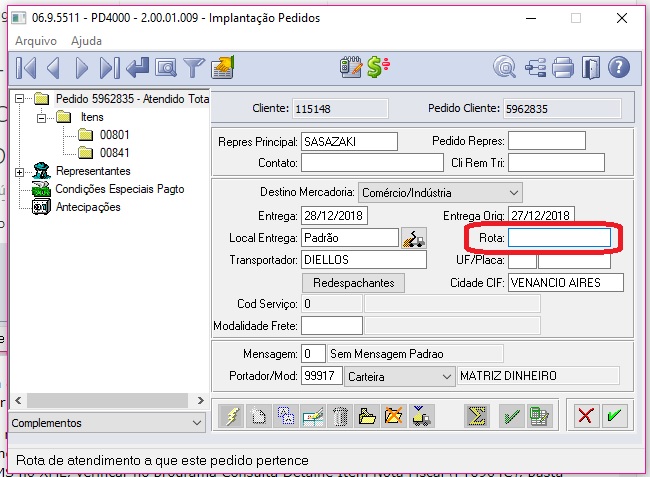Click the hand-over-sheet toolbar icon
Viewport: 650px width, 477px height.
click(223, 67)
